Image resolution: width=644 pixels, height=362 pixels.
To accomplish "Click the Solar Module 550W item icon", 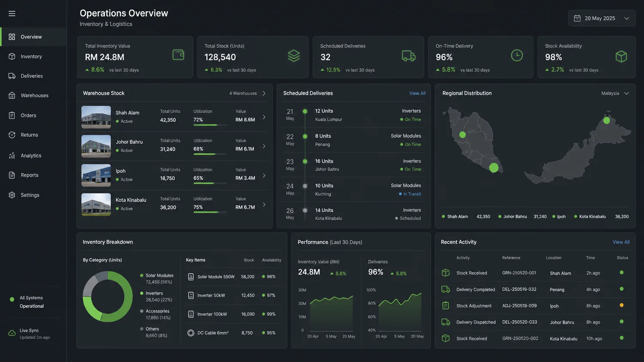I will coord(191,277).
